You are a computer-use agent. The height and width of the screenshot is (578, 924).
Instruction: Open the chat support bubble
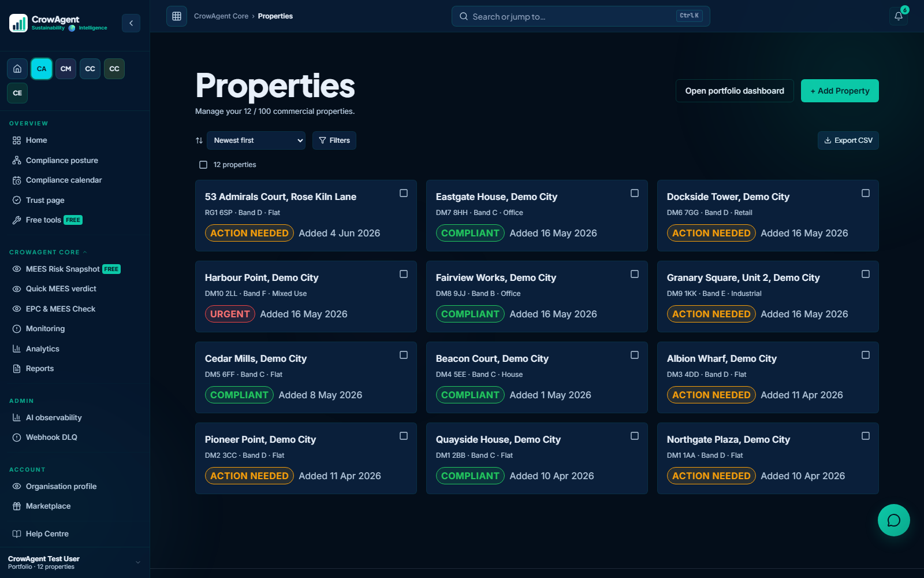click(894, 520)
